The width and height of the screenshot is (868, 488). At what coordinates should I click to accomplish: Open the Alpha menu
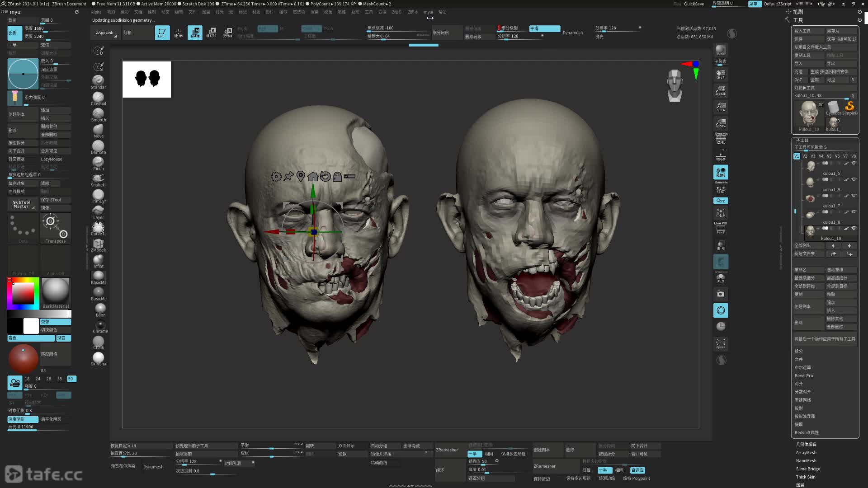coord(96,12)
